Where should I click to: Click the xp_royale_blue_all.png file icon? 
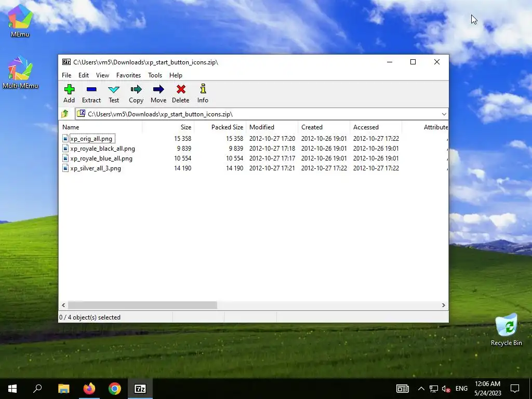point(65,158)
